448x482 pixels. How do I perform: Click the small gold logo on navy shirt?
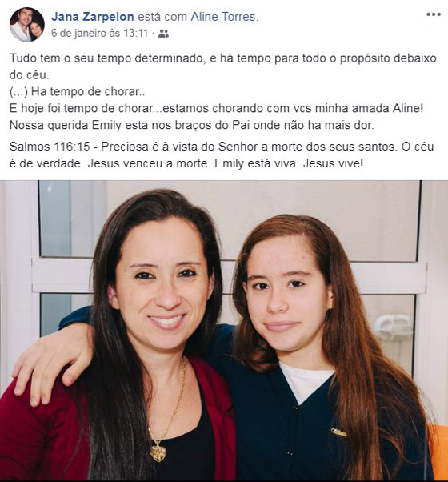[x=338, y=433]
